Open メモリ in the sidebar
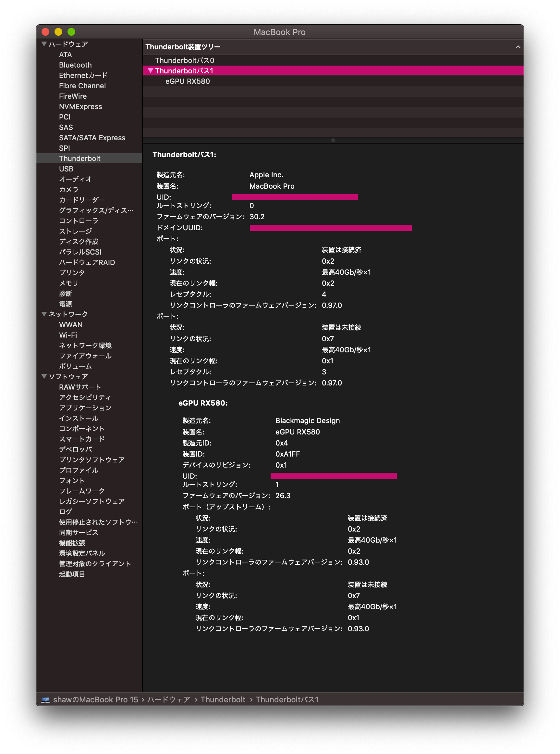Viewport: 560px width, 754px height. point(69,283)
